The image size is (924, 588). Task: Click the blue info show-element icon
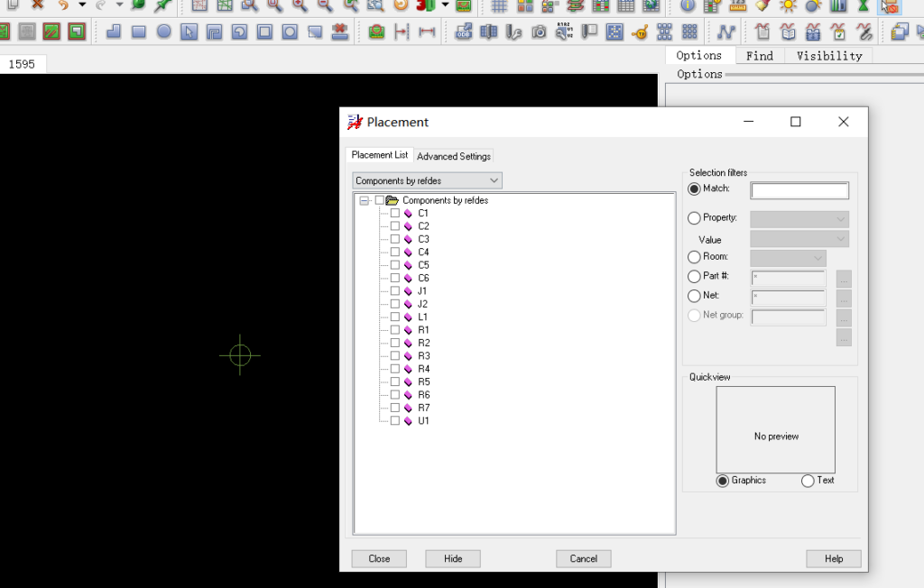pyautogui.click(x=688, y=5)
